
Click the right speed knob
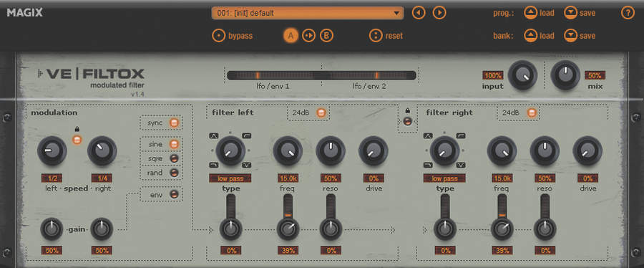(x=102, y=151)
